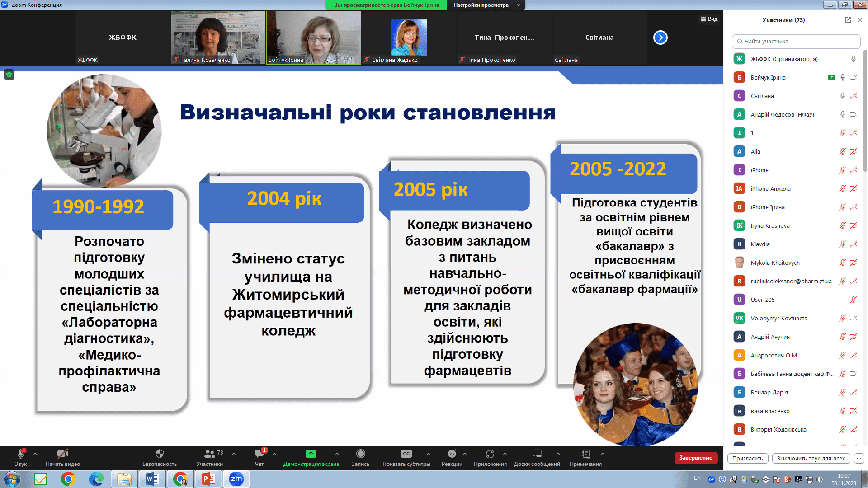Expand chat options arrow
This screenshot has width=868, height=488.
pyautogui.click(x=274, y=454)
